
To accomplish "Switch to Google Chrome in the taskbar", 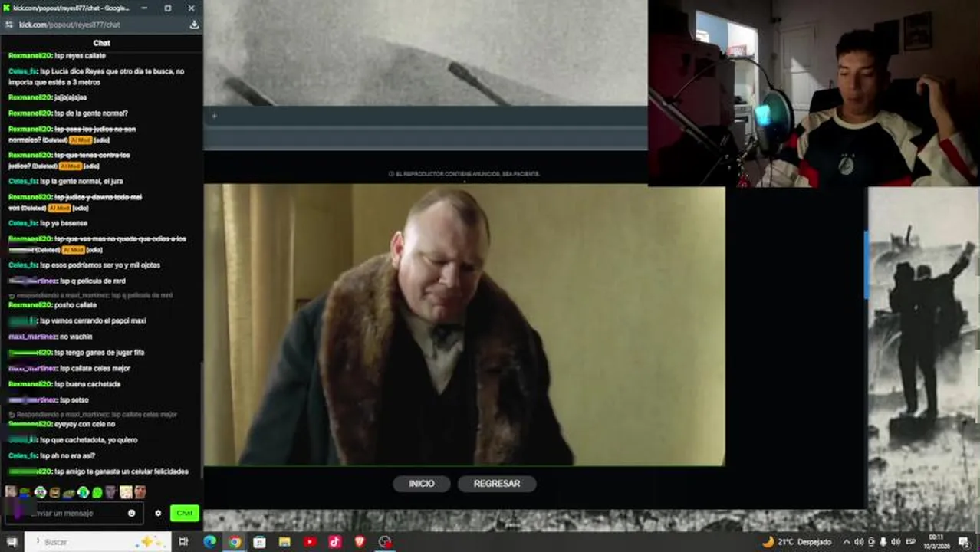I will pyautogui.click(x=235, y=542).
